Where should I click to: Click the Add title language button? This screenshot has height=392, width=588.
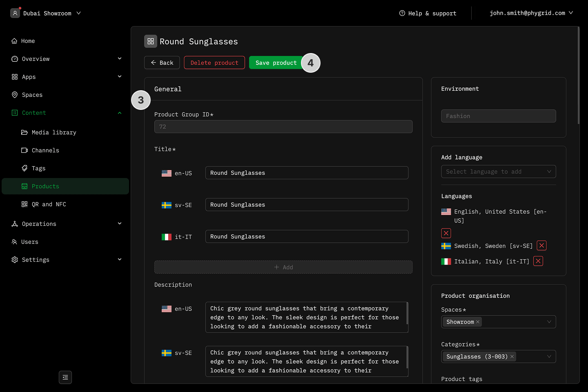(x=283, y=267)
